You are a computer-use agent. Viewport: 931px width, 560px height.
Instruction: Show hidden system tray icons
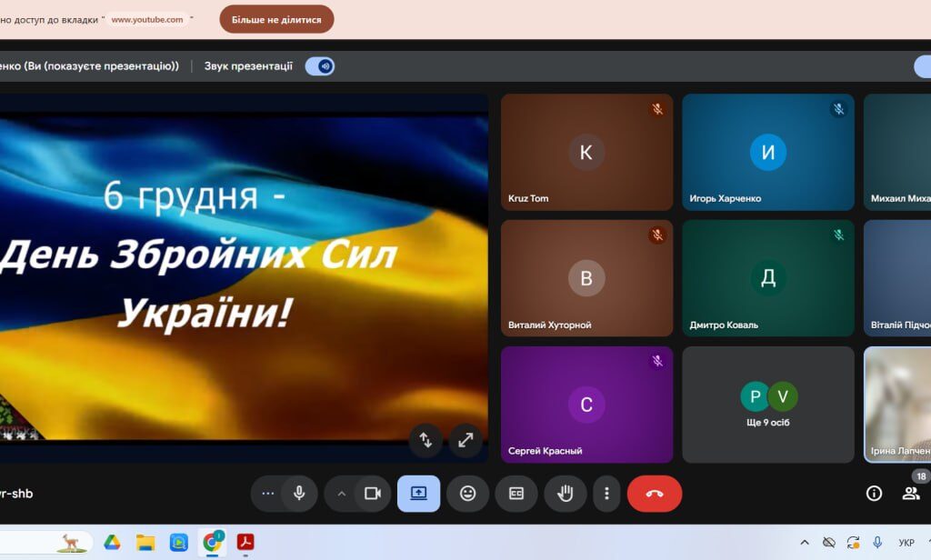click(804, 543)
